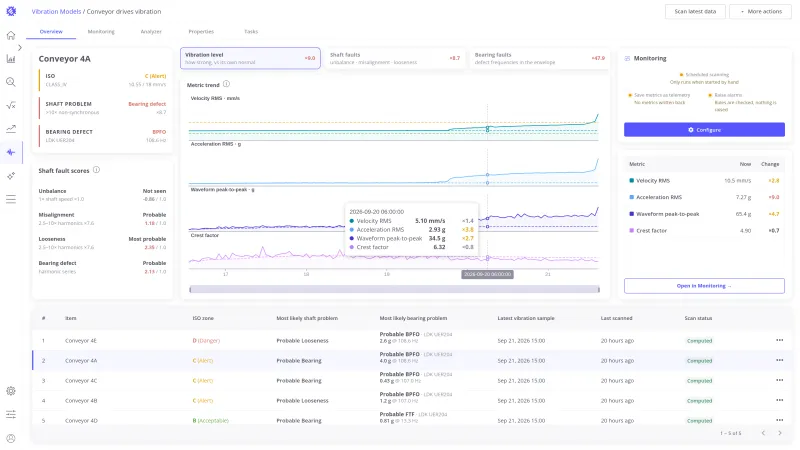Click the app logo icon in the sidebar
The width and height of the screenshot is (800, 450).
(11, 11)
